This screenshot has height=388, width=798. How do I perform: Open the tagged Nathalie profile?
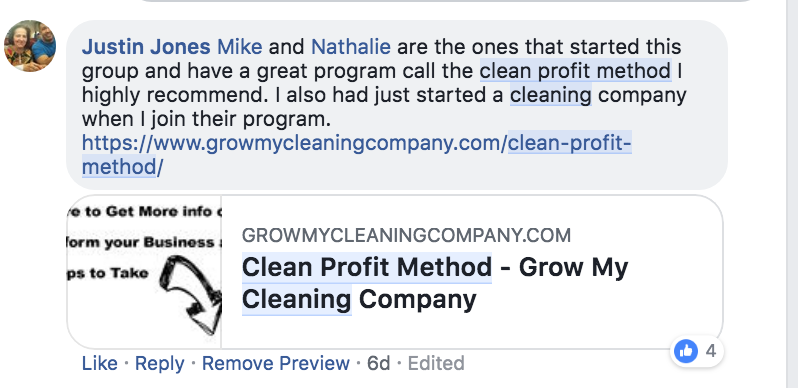click(x=351, y=47)
